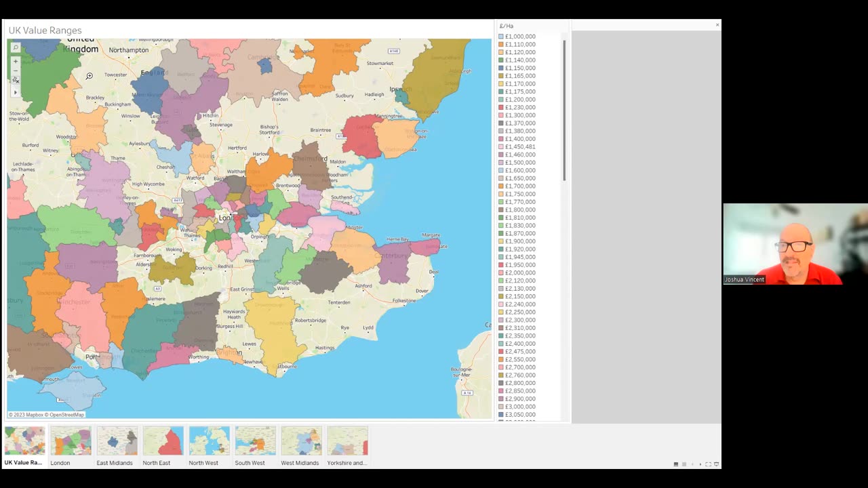
Task: Switch to the East Midlands sheet tab
Action: (117, 447)
